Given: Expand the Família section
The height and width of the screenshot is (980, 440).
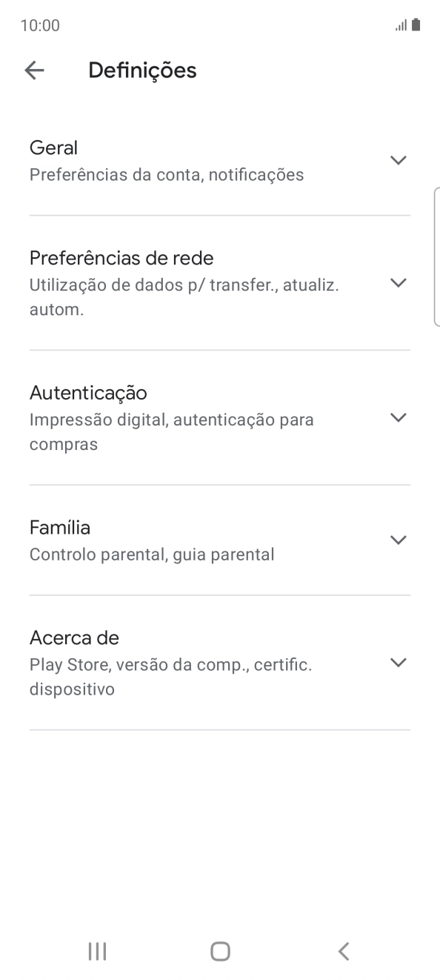Looking at the screenshot, I should click(x=399, y=540).
